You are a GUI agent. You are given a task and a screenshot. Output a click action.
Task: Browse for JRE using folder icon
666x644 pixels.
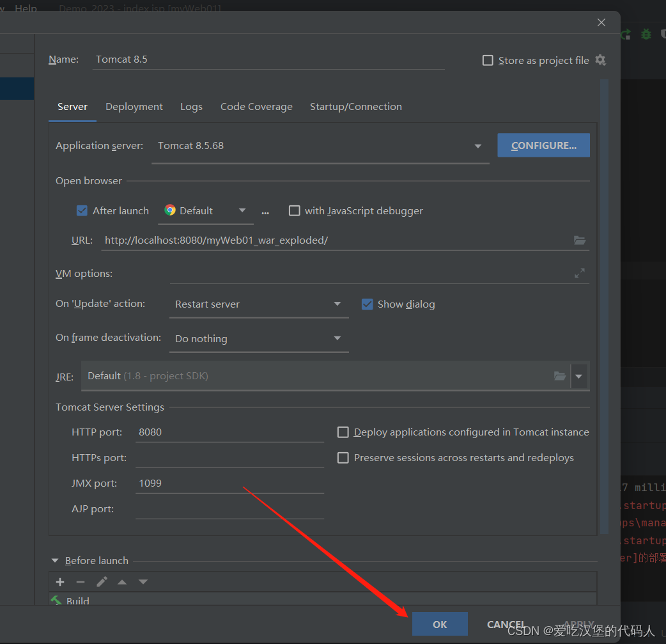(559, 376)
